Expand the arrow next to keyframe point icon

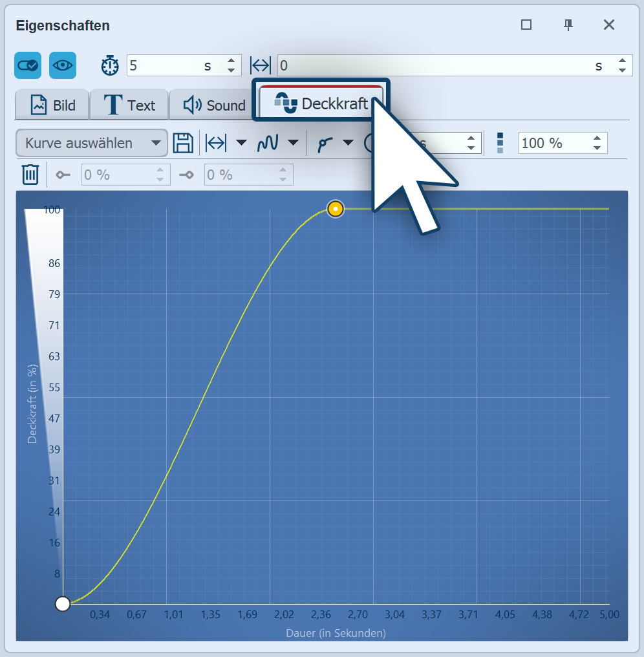(x=348, y=143)
